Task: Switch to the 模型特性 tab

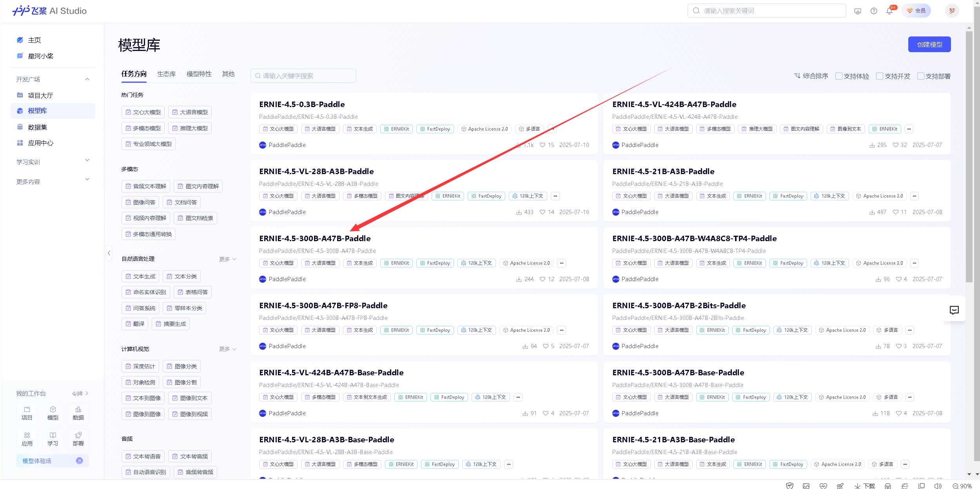Action: tap(199, 74)
